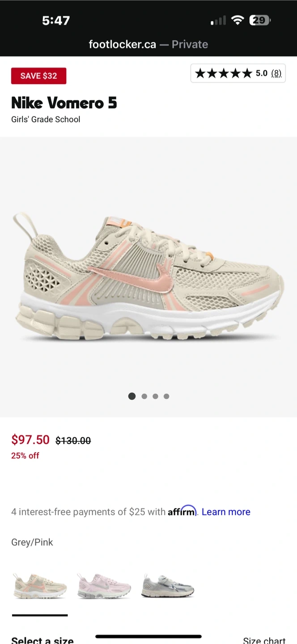Tap the affirm logo

tap(182, 511)
